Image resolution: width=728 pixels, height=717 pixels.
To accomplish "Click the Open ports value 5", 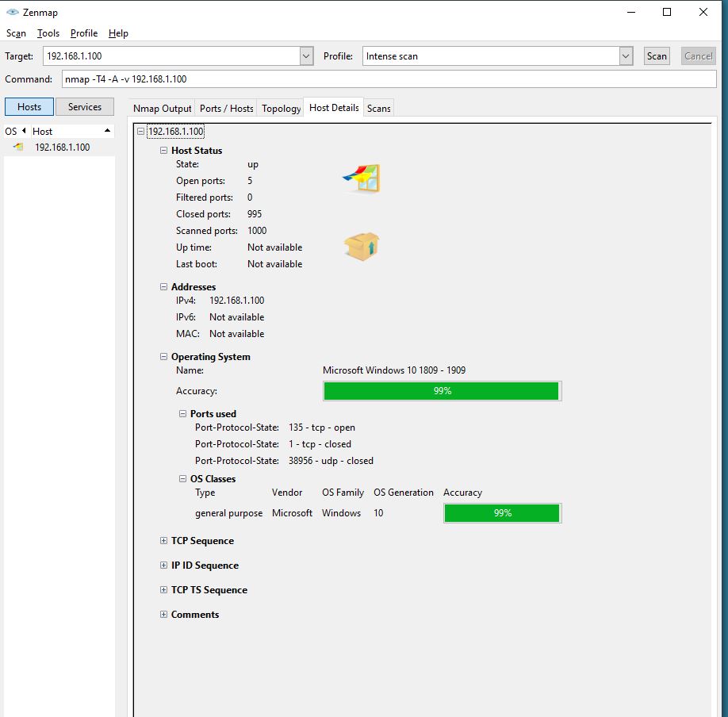I will click(x=250, y=181).
